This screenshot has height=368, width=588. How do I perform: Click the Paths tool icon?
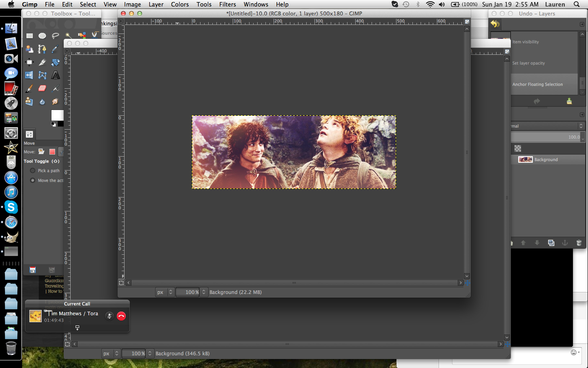click(42, 49)
